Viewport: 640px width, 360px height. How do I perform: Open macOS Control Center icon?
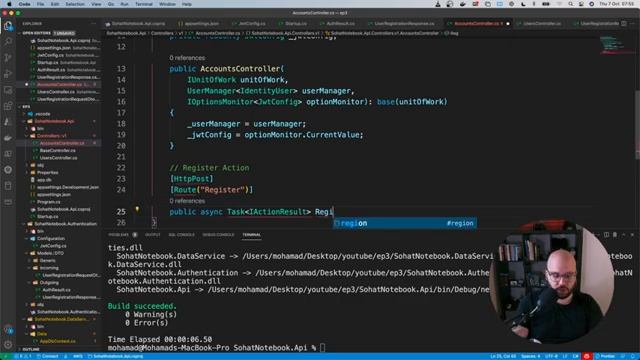tap(581, 4)
